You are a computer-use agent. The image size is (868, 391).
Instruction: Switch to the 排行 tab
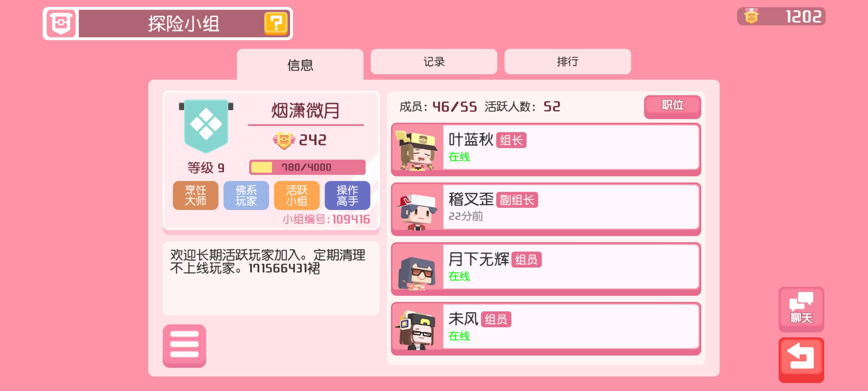click(x=567, y=62)
